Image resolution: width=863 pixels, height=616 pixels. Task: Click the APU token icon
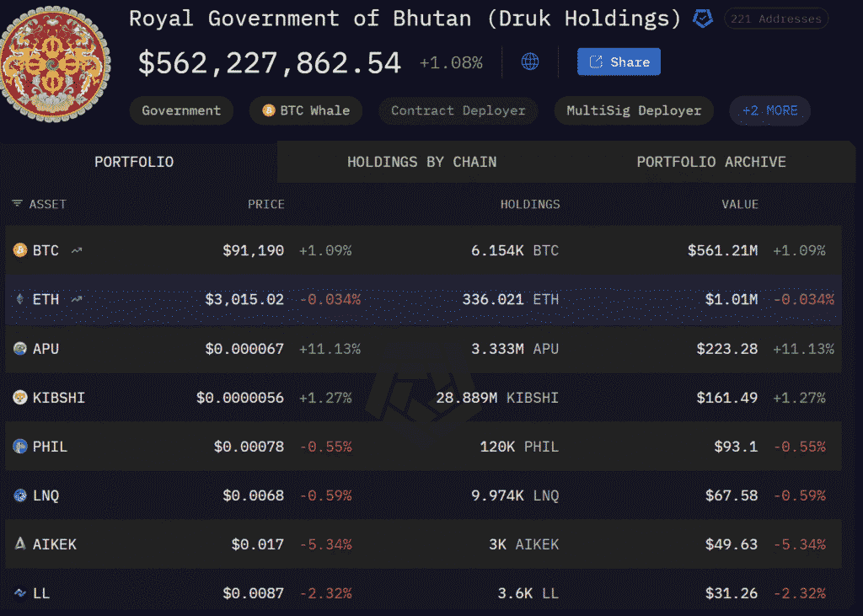pyautogui.click(x=20, y=348)
